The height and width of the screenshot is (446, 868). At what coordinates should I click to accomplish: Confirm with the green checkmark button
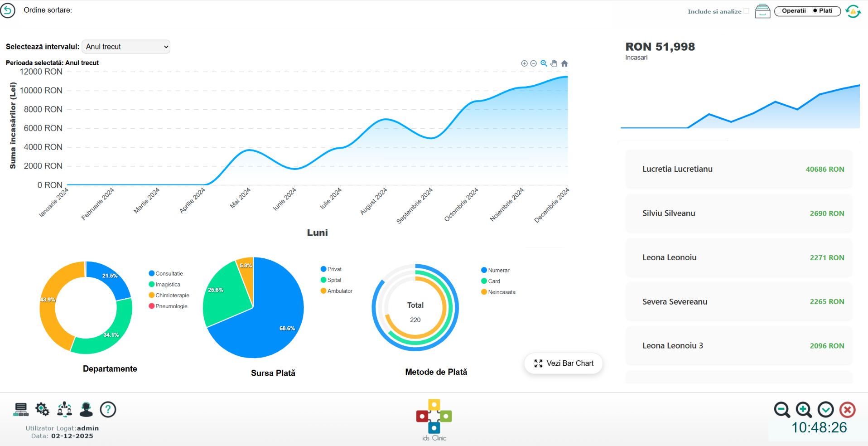825,410
